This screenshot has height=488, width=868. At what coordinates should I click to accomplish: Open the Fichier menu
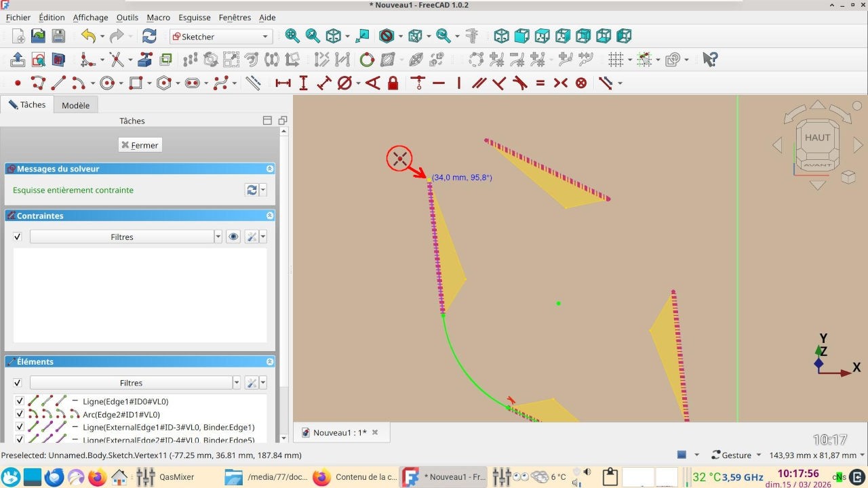click(x=18, y=18)
